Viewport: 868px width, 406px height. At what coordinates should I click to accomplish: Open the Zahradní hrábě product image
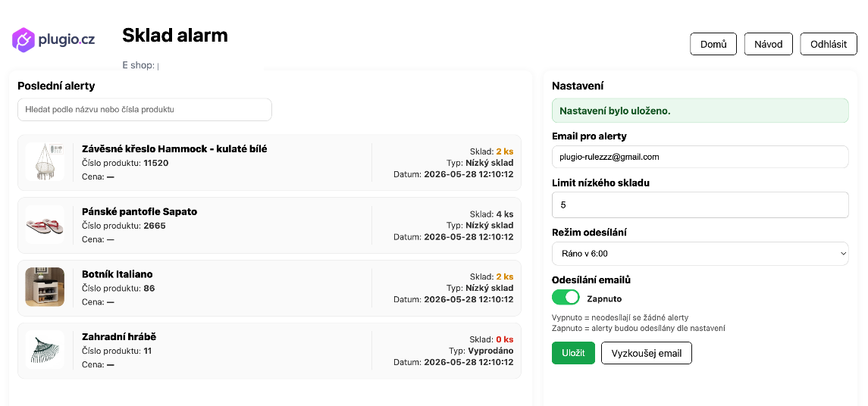(45, 350)
